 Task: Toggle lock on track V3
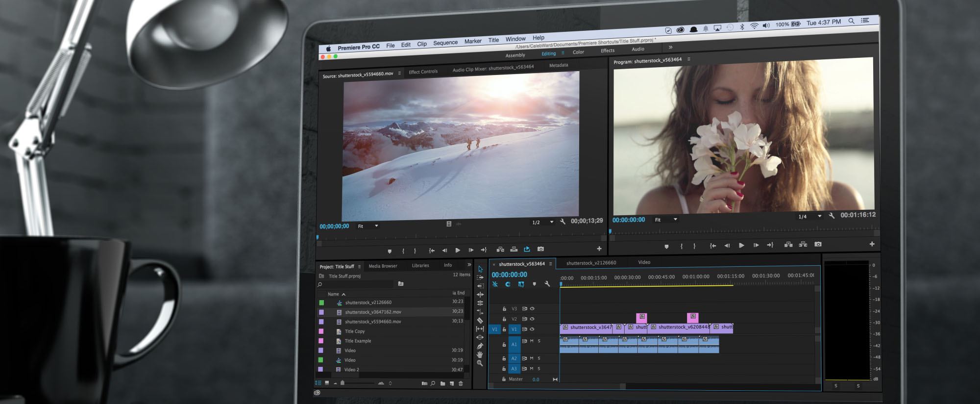pos(504,309)
